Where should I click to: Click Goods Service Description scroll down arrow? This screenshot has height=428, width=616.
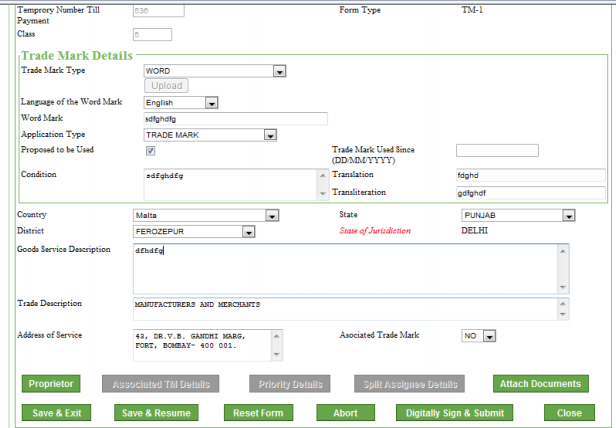(563, 287)
